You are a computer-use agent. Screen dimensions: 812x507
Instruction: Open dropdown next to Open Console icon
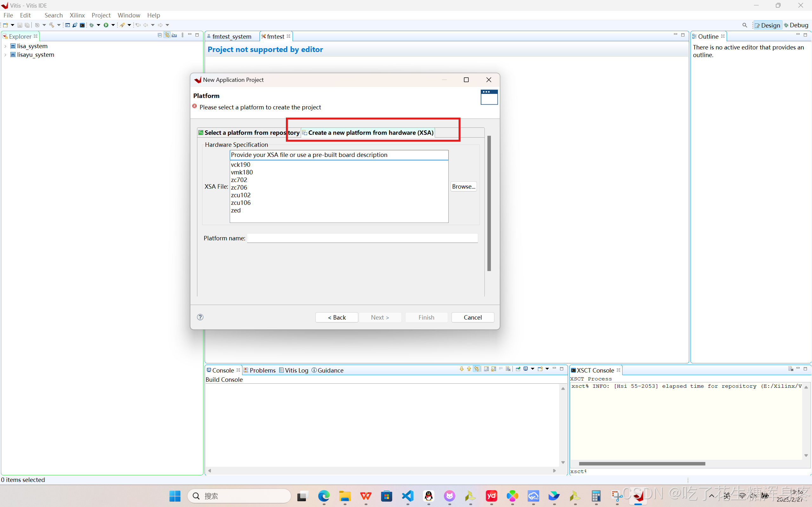pos(547,369)
